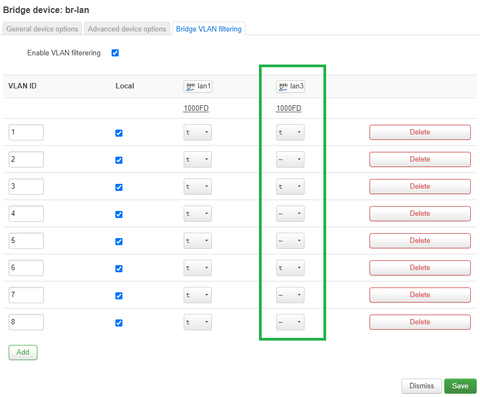Open lan1 dropdown for VLAN 5
The width and height of the screenshot is (480, 397).
(x=197, y=241)
